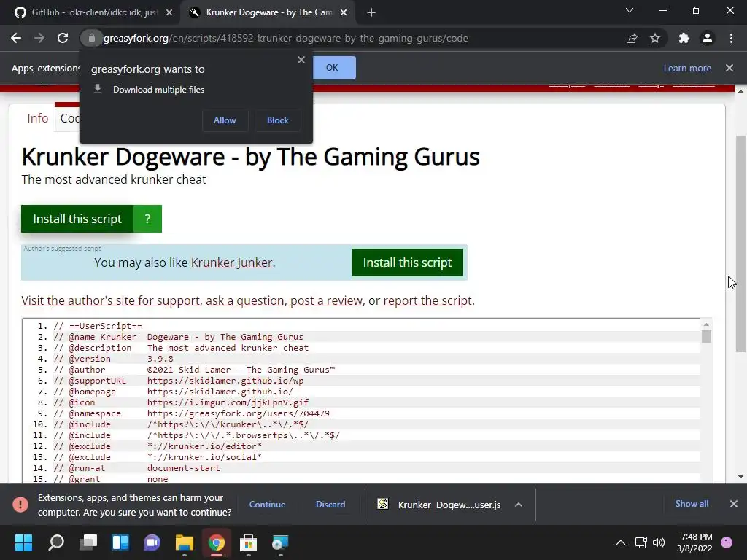Discard the downloaded file

[330, 505]
